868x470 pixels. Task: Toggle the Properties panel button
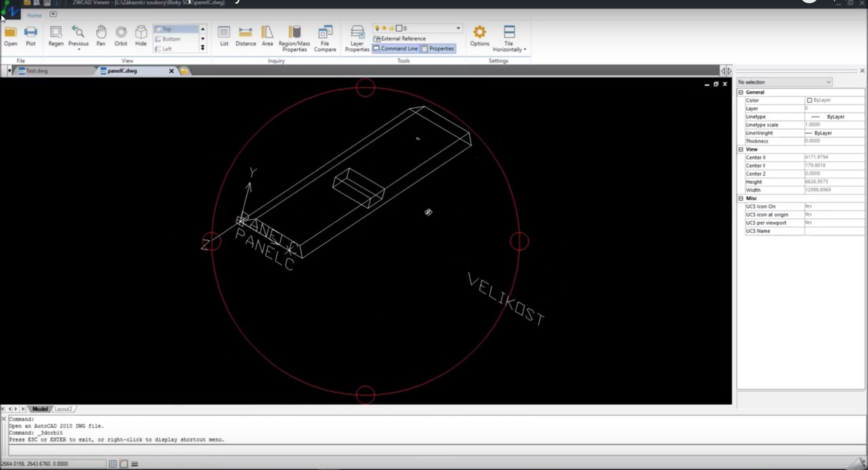pos(438,49)
